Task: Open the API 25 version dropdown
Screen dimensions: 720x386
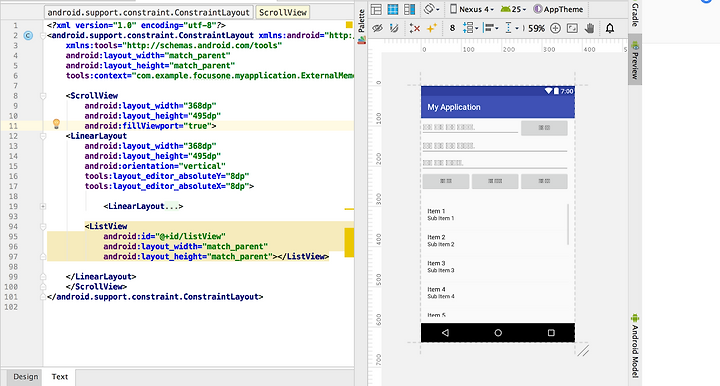Action: click(513, 9)
